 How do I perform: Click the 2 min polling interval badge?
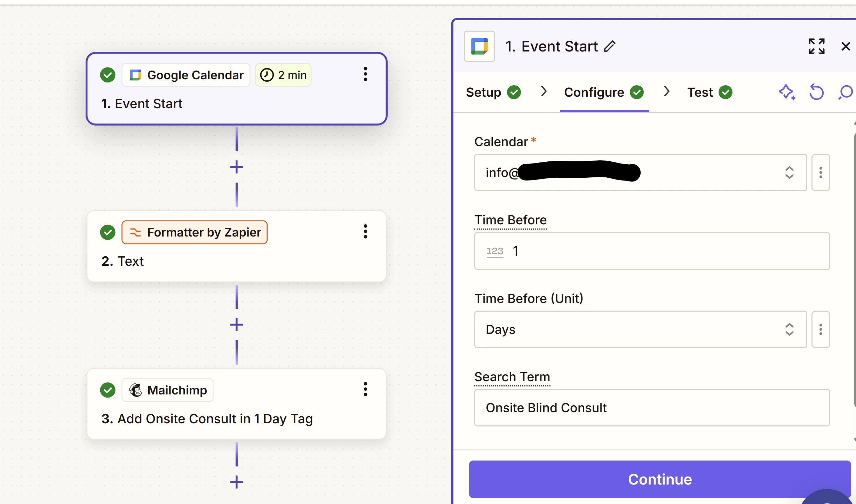[283, 75]
